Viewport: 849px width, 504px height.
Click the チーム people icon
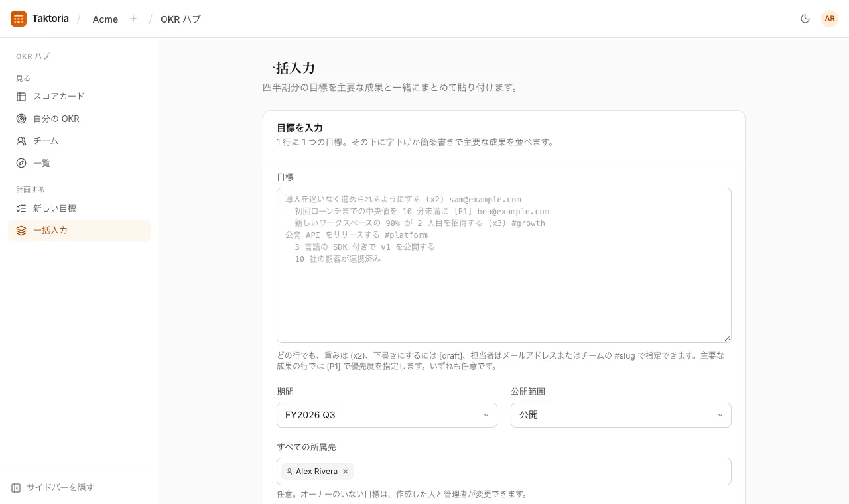[x=21, y=141]
